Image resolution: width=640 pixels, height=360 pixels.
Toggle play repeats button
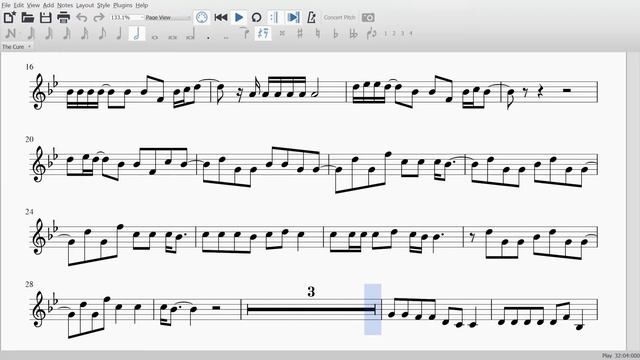[x=275, y=18]
